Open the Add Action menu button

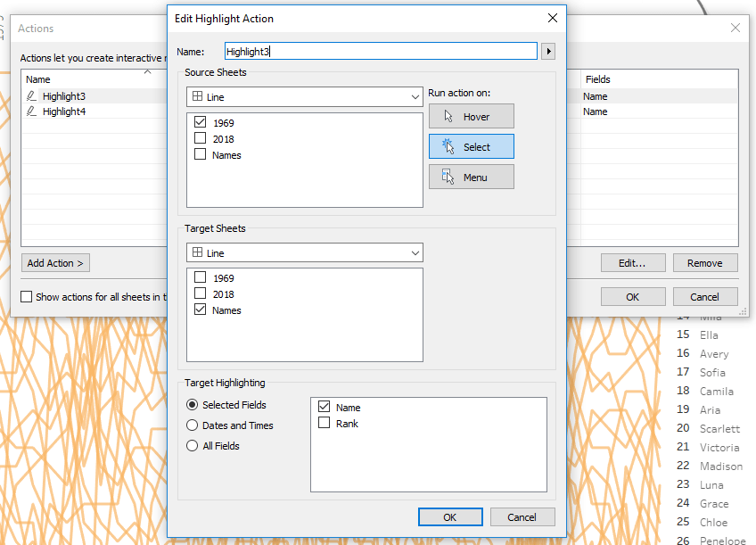tap(55, 263)
